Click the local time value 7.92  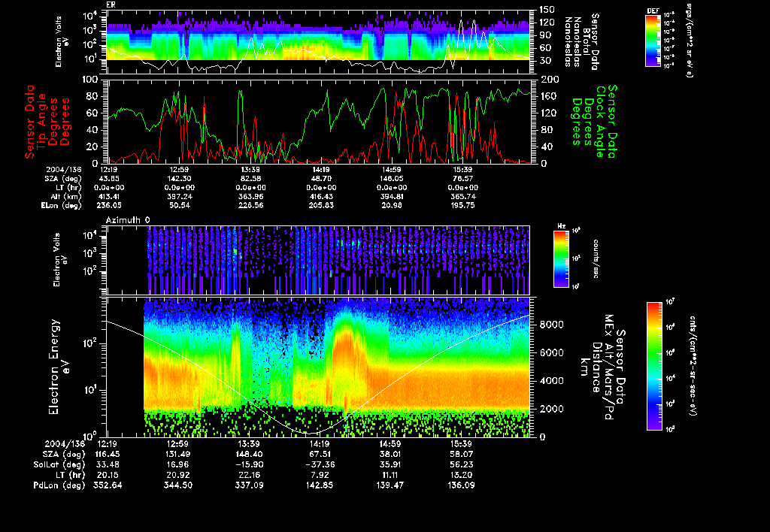[x=320, y=475]
